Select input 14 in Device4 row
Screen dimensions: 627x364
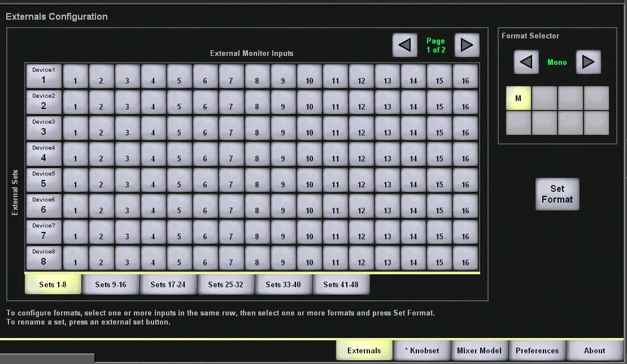pyautogui.click(x=413, y=154)
